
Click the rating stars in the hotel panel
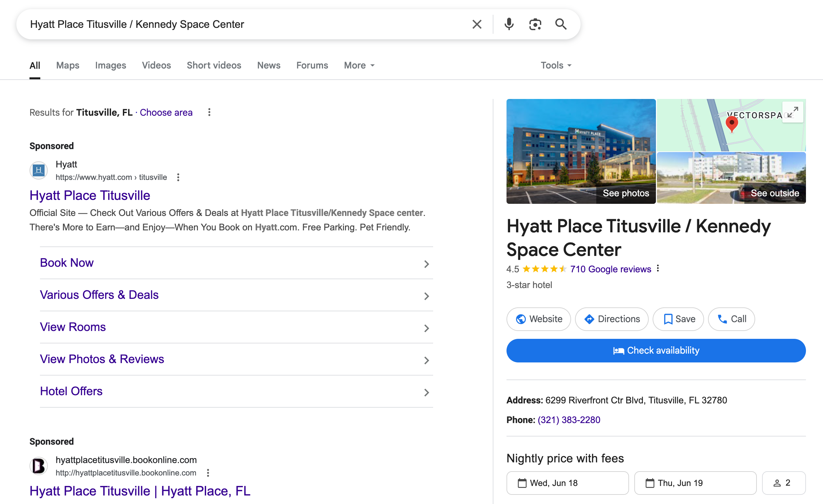[x=544, y=269]
